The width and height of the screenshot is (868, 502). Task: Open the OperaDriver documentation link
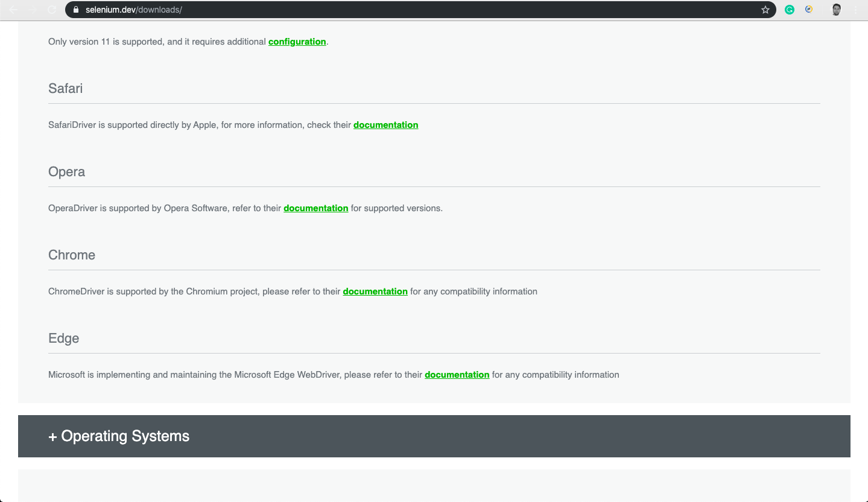[x=315, y=208]
